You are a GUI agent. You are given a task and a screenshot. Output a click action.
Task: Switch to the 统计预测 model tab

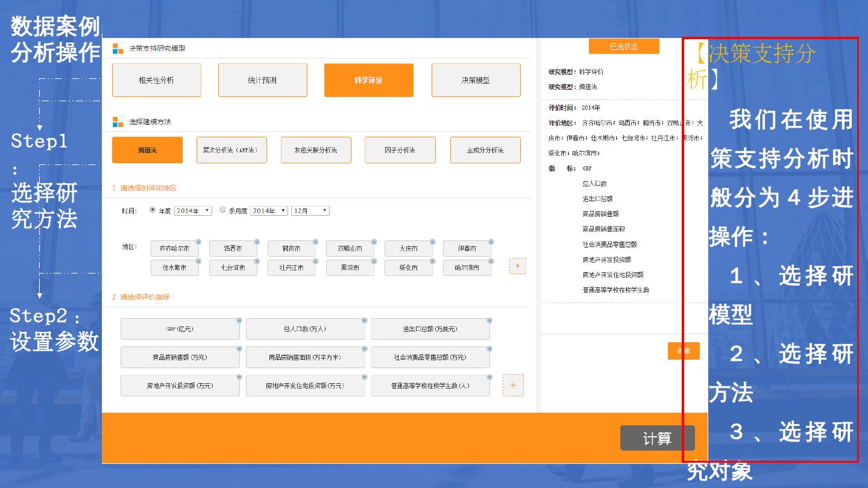pyautogui.click(x=262, y=80)
